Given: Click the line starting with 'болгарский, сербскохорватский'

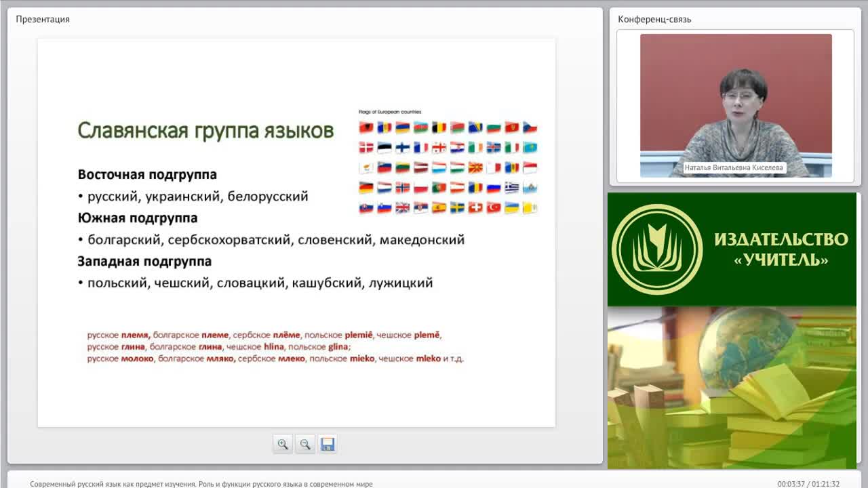Looking at the screenshot, I should click(x=271, y=240).
